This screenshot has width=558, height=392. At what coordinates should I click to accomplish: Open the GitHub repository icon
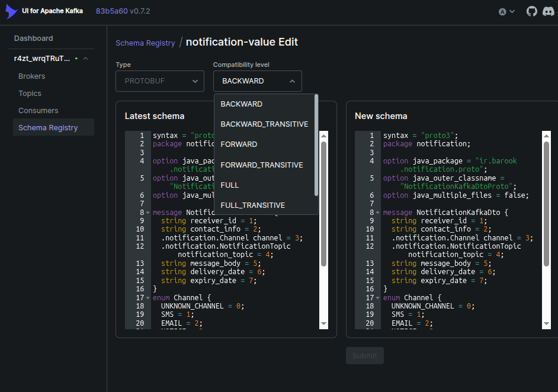(532, 11)
